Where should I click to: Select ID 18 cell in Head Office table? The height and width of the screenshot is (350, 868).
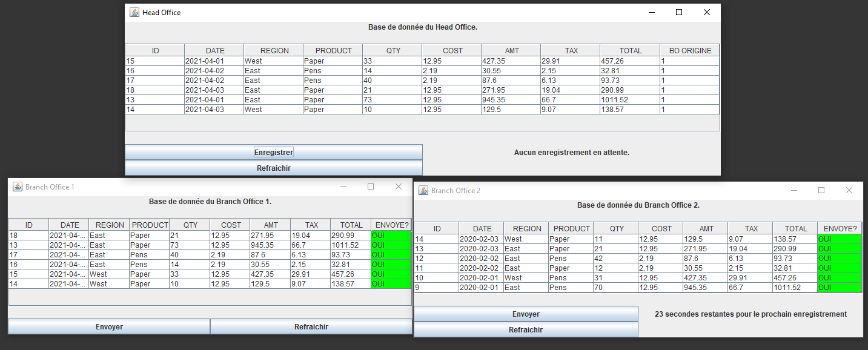tap(155, 90)
